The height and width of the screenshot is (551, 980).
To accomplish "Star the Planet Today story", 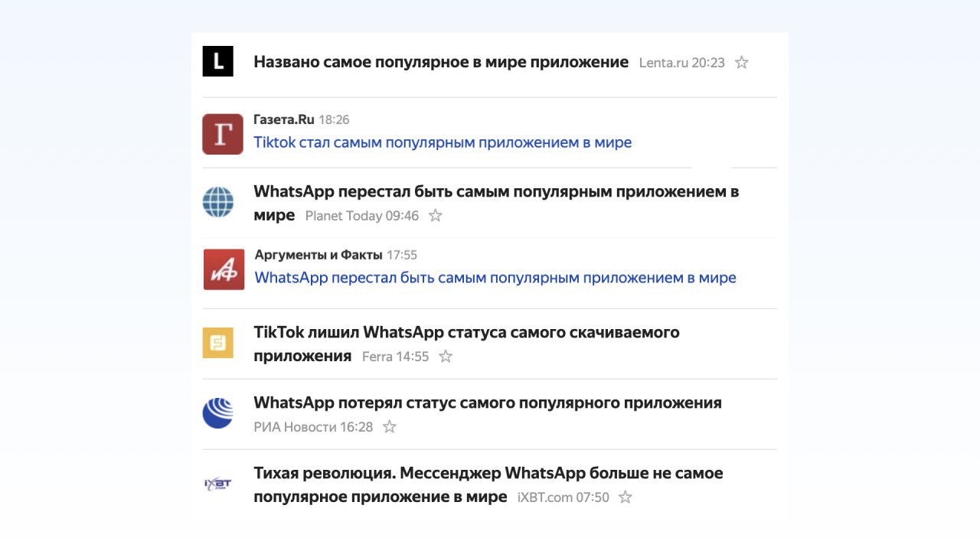I will (436, 216).
